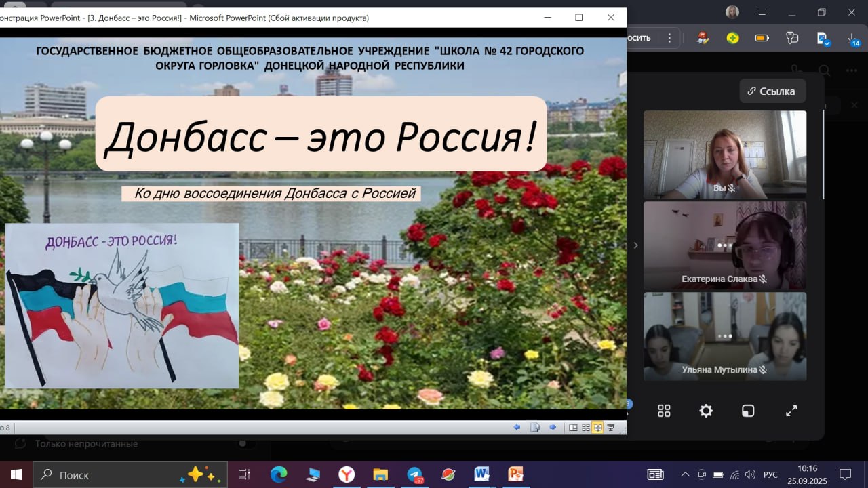Screen dimensions: 868x488
Task: Switch PowerPoint to Normal view
Action: coord(573,428)
